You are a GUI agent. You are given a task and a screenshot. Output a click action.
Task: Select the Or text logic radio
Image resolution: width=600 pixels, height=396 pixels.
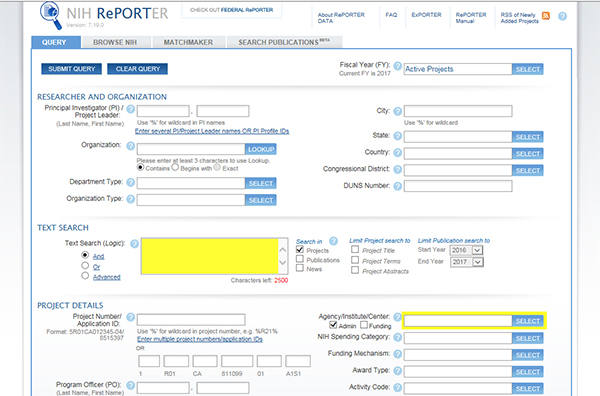(x=85, y=265)
